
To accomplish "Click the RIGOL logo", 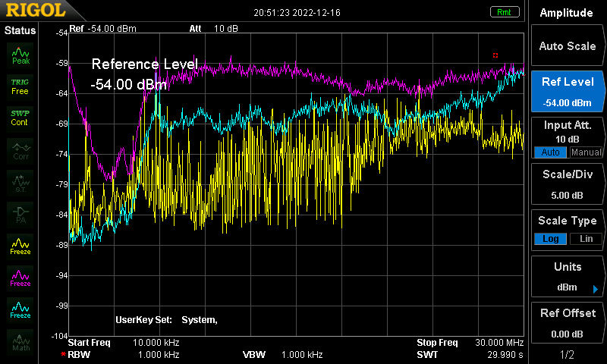I will [36, 10].
